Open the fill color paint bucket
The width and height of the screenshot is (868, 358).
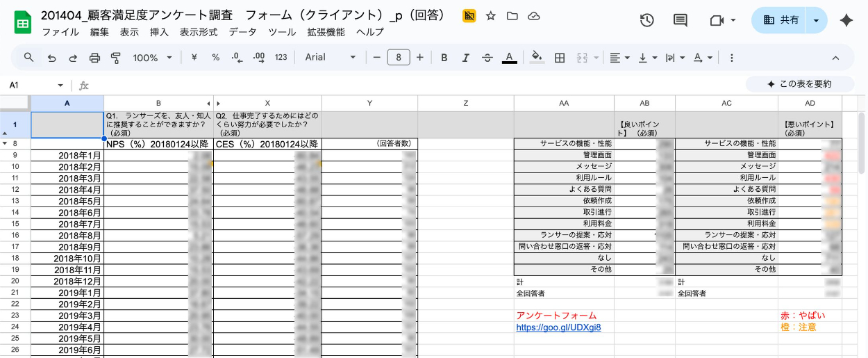pos(536,58)
